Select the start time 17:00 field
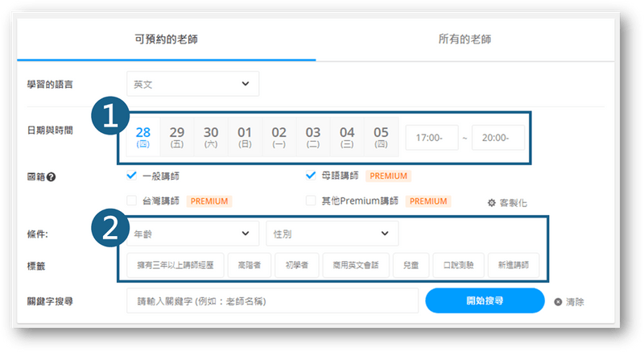 click(x=431, y=138)
